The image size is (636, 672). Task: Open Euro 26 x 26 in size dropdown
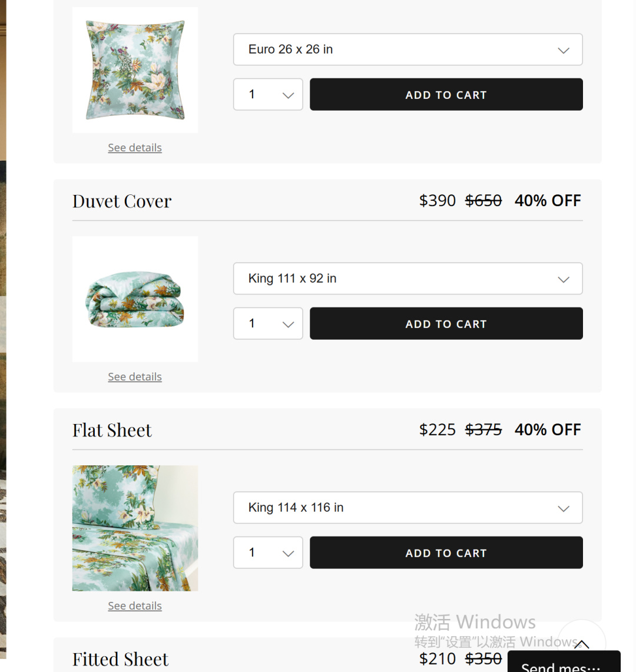[408, 49]
